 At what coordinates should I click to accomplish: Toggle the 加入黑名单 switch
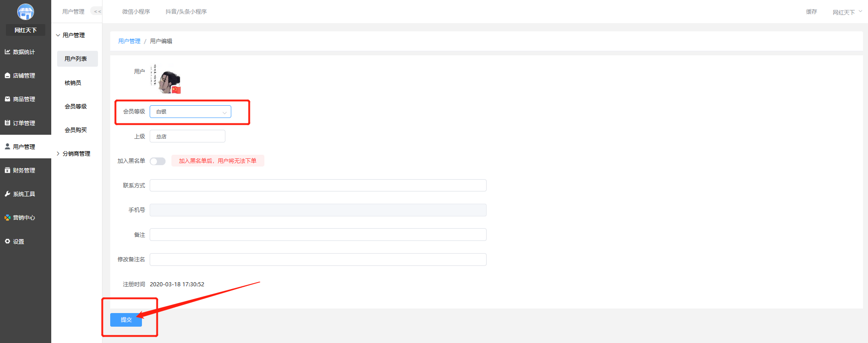157,161
